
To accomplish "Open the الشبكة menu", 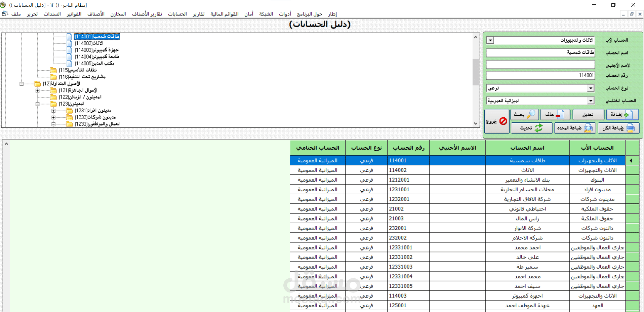I will (266, 14).
